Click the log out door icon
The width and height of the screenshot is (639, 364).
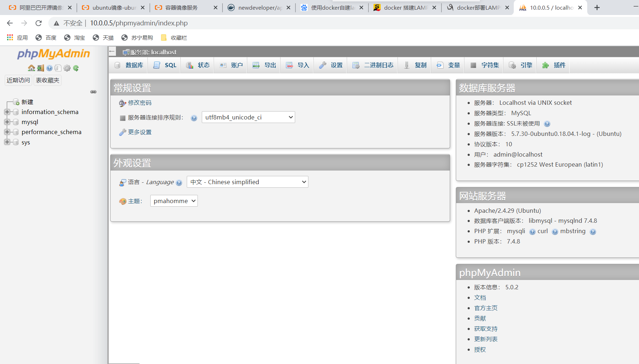[x=40, y=68]
